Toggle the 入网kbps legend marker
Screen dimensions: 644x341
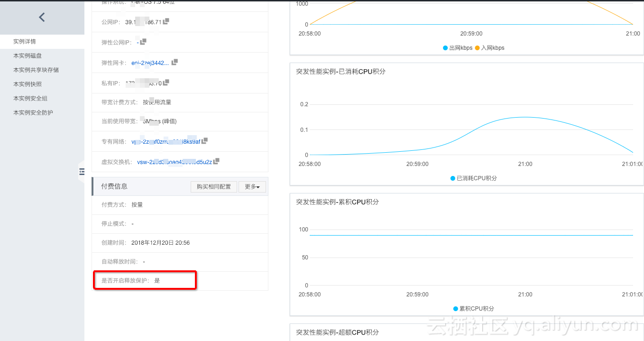(x=477, y=48)
